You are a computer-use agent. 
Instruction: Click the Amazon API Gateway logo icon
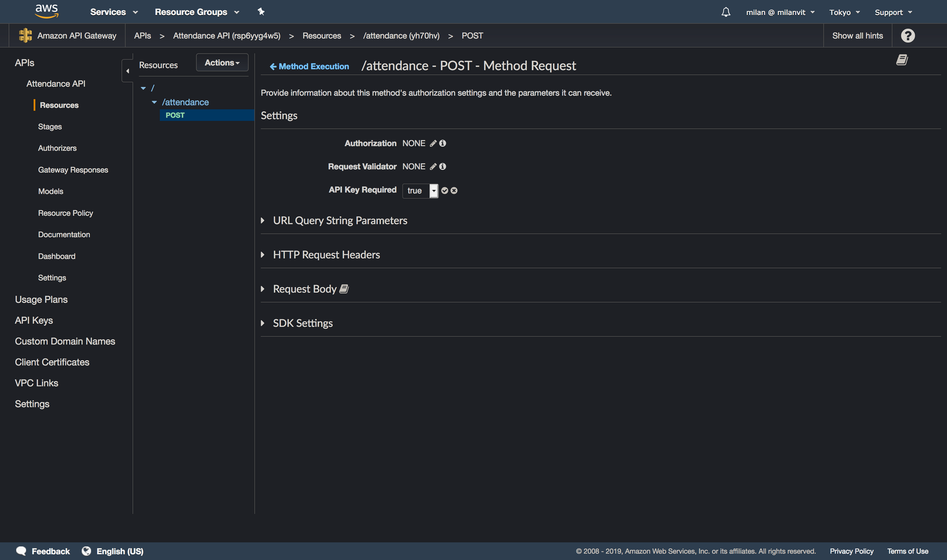pyautogui.click(x=26, y=36)
